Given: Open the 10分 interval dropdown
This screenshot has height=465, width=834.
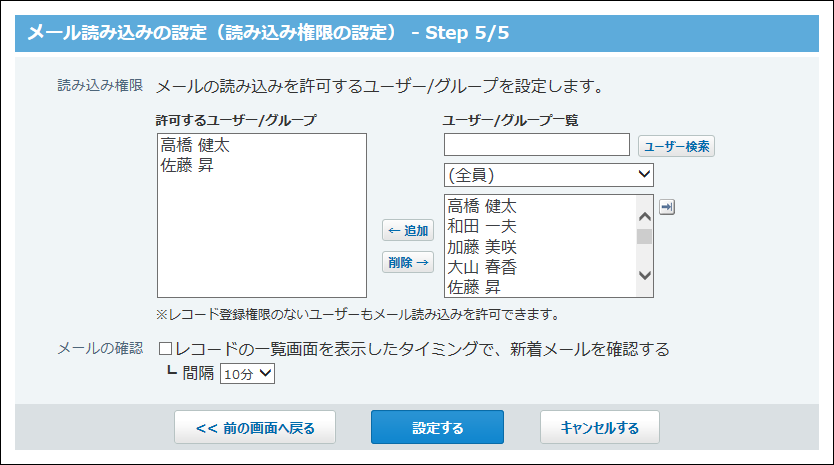Looking at the screenshot, I should [x=246, y=373].
